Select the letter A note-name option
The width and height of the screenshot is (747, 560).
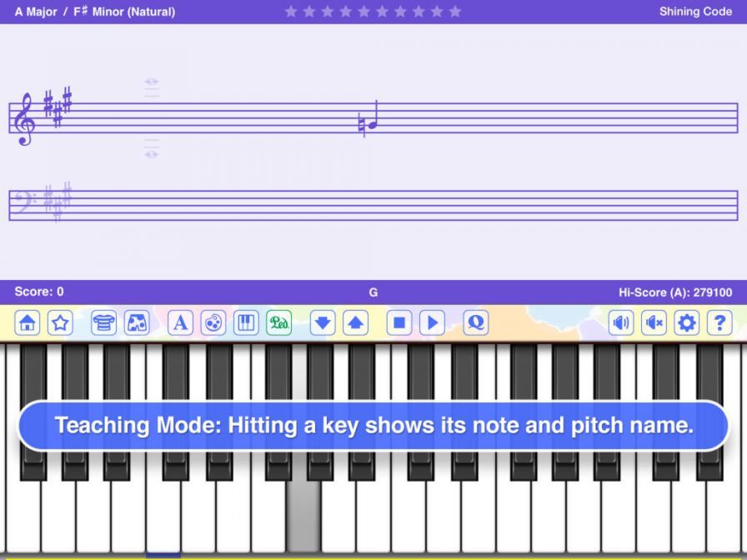pyautogui.click(x=179, y=323)
